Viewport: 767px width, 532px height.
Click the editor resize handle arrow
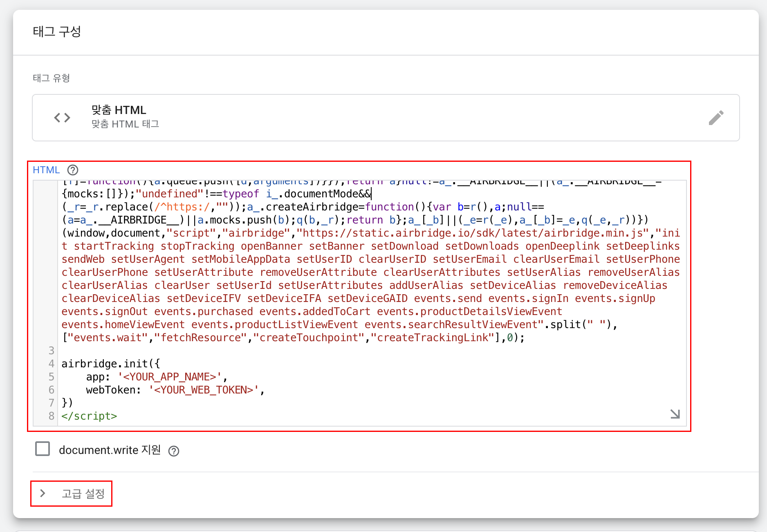click(675, 414)
